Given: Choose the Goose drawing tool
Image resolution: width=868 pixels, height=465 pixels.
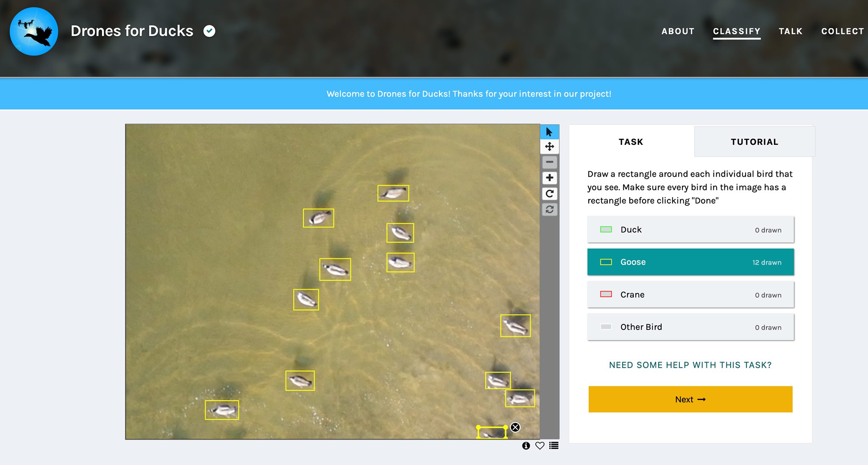Looking at the screenshot, I should [690, 262].
